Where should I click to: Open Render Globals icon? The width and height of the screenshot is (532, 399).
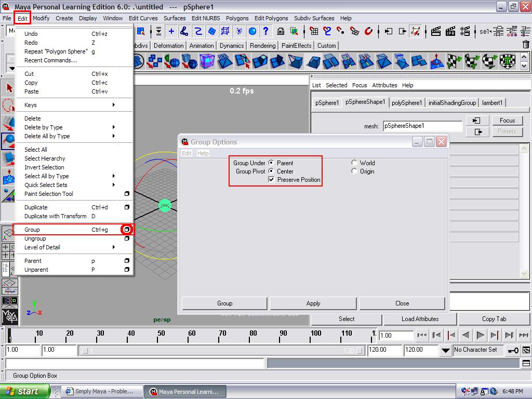[465, 32]
